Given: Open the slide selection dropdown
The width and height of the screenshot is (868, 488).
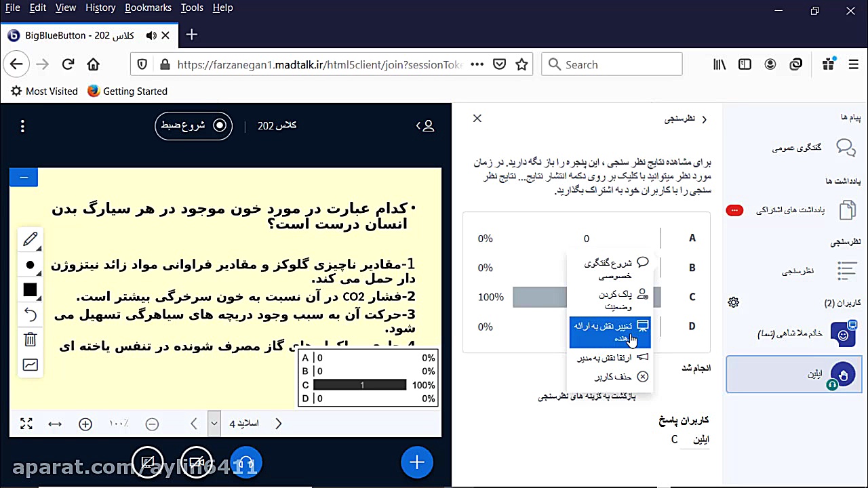Looking at the screenshot, I should [214, 423].
